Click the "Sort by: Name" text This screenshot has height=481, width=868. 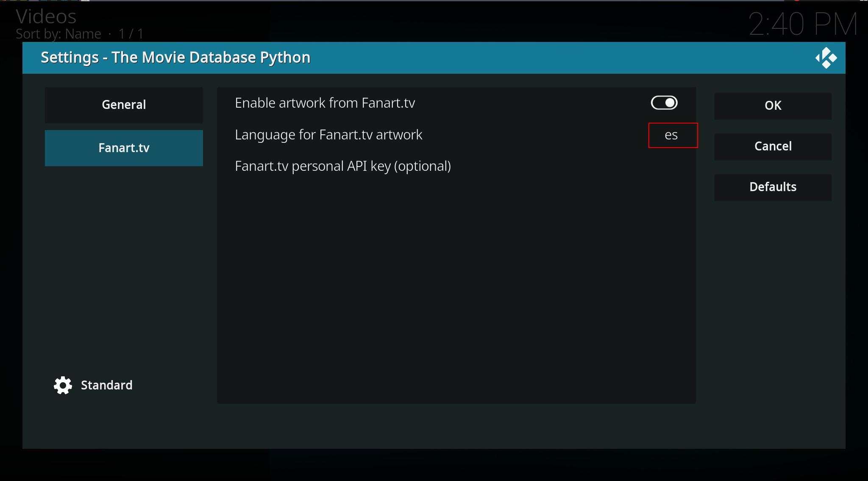pyautogui.click(x=58, y=34)
